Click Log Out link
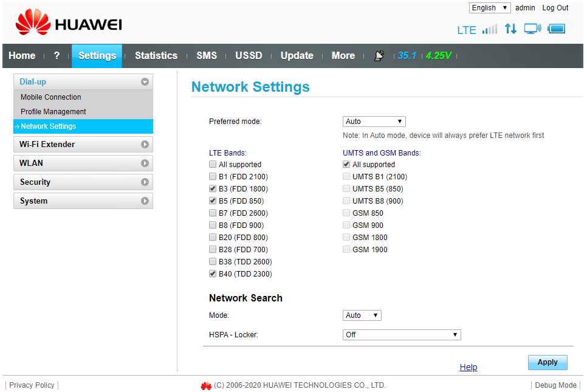This screenshot has width=587, height=392. click(x=555, y=8)
